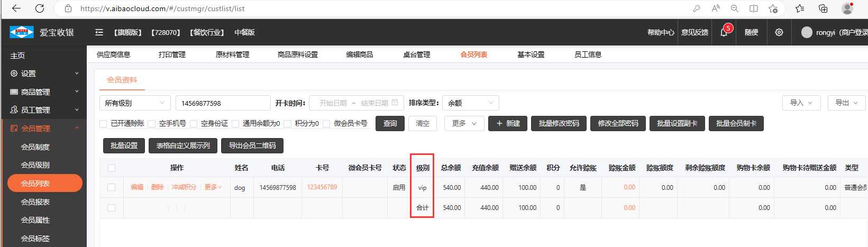Viewport: 868px width, 247px height.
Task: Switch to the 桌台管理 tab
Action: pyautogui.click(x=417, y=54)
